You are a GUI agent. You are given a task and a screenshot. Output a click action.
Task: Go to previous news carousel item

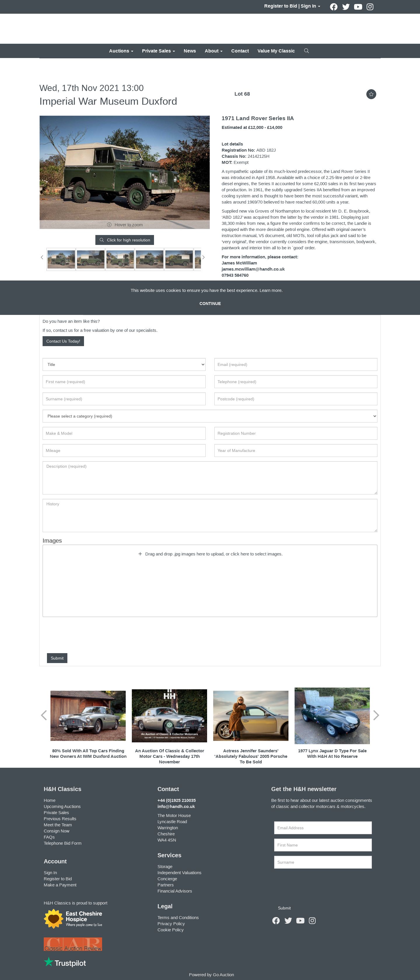coord(44,715)
